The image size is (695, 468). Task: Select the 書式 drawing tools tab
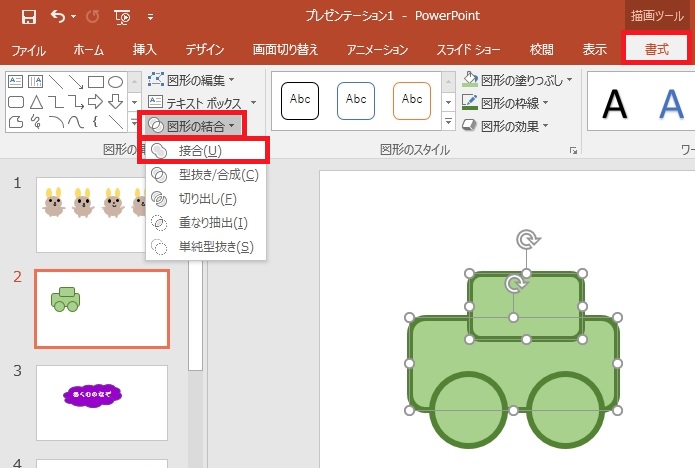coord(657,49)
